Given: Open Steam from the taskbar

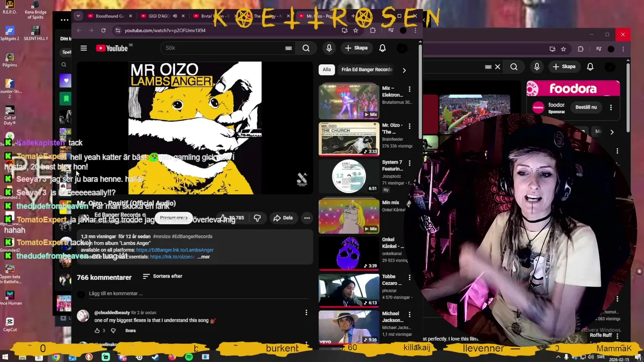Looking at the screenshot, I should click(x=155, y=357).
